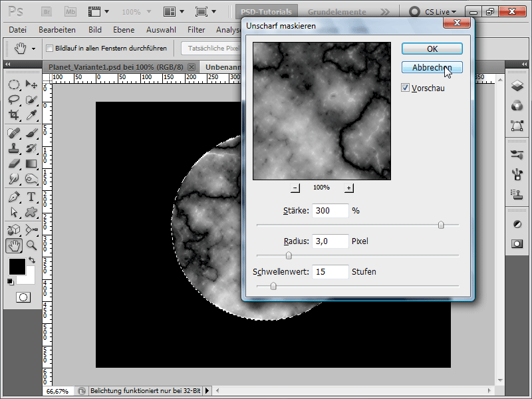The width and height of the screenshot is (532, 399).
Task: Uncheck the Vorschau checkbox
Action: click(405, 88)
